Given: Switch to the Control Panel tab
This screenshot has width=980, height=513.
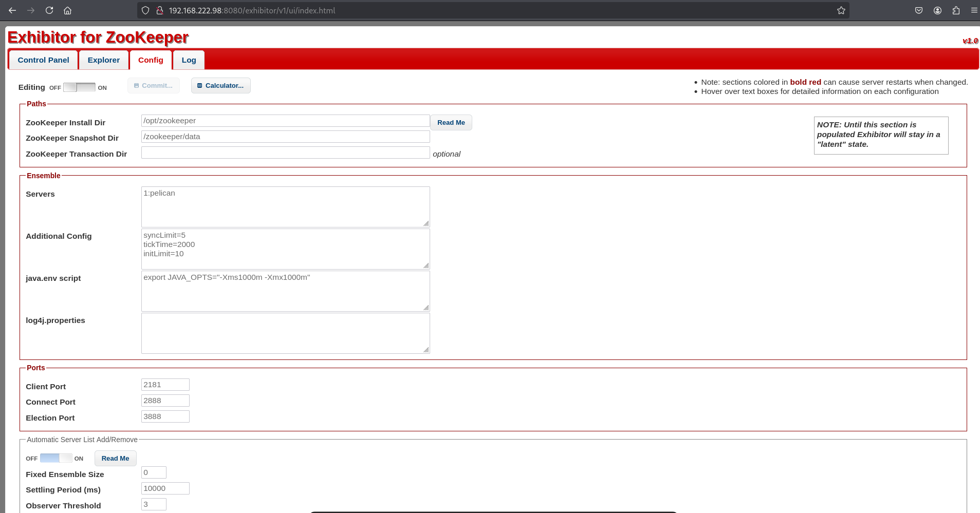Looking at the screenshot, I should point(43,60).
